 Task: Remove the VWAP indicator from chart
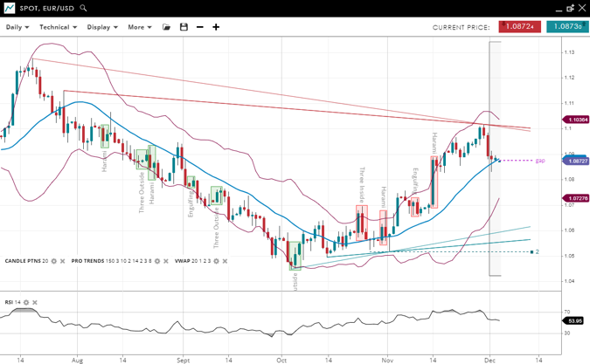[226, 261]
